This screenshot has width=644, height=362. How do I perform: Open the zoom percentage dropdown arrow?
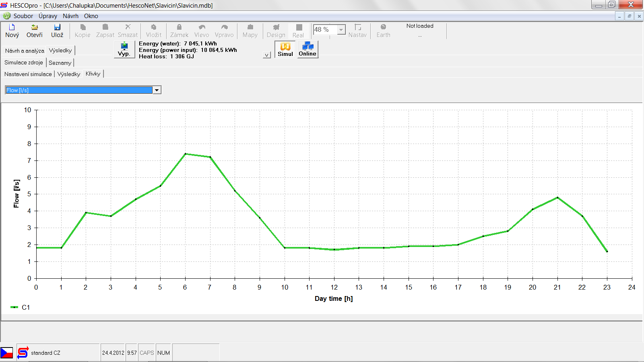341,30
